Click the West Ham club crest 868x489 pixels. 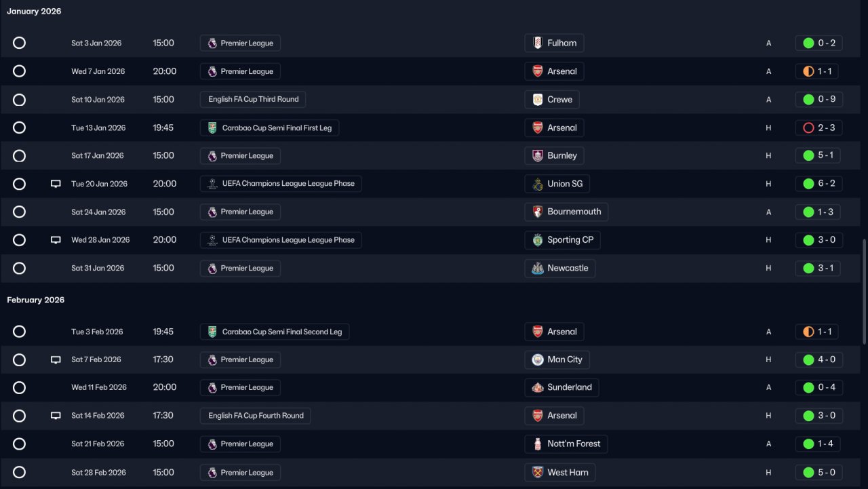538,473
